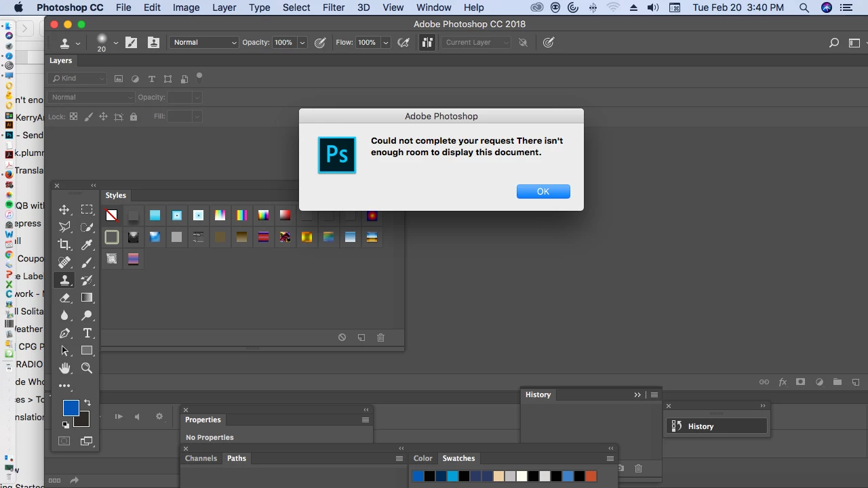This screenshot has width=868, height=488.
Task: Open the Filter menu
Action: 333,7
